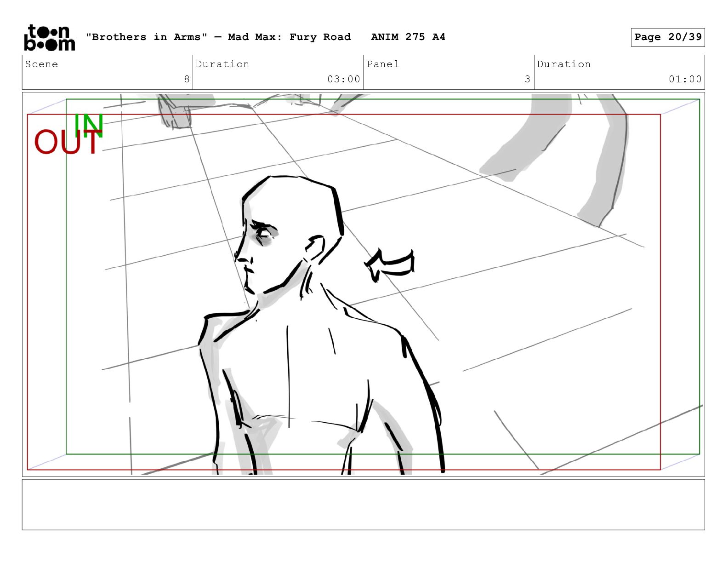Click the Page 20/39 box
This screenshot has height=563, width=728.
[668, 37]
